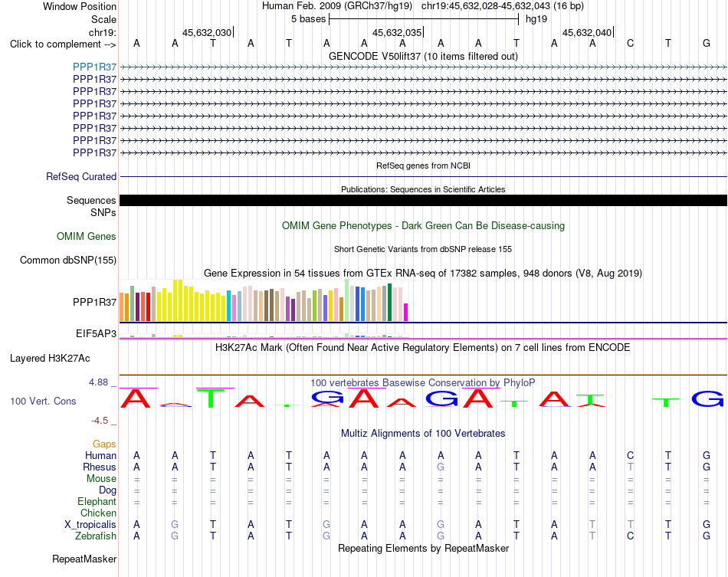
Task: Open the Common dbSNP(155) track label
Action: click(x=68, y=260)
